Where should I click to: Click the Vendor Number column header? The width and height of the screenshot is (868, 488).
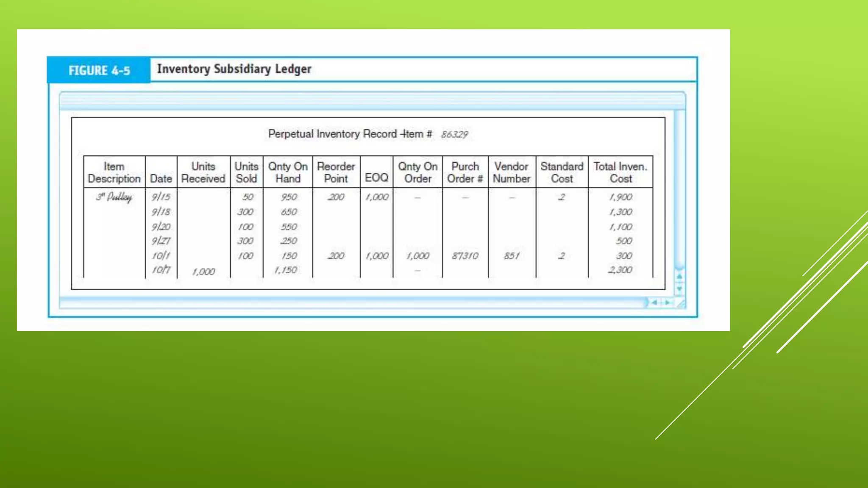point(511,172)
